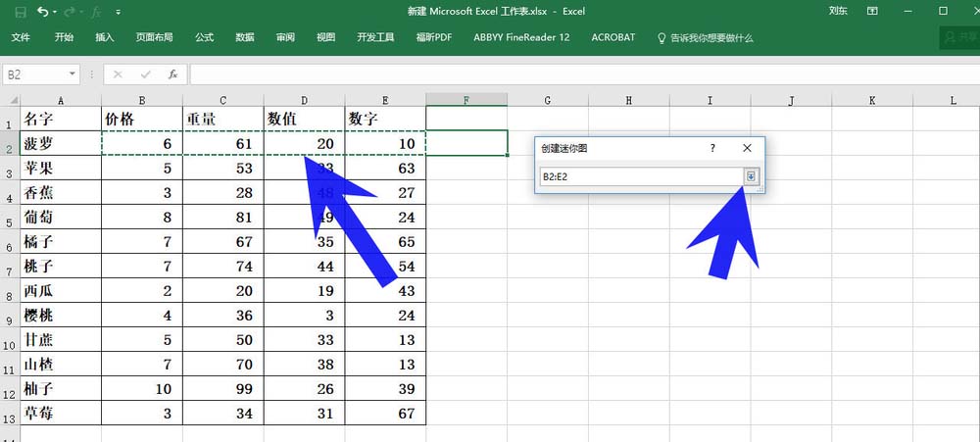This screenshot has width=980, height=442.
Task: Select cell containing 草莓
Action: [61, 414]
